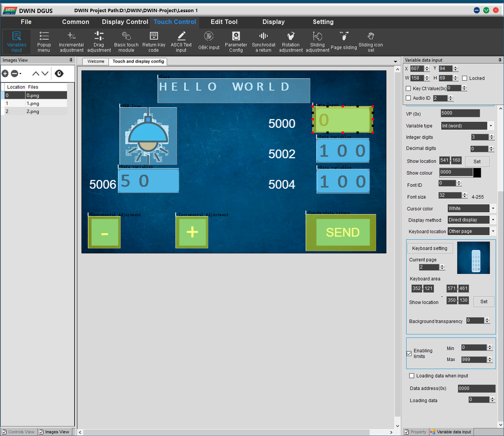504x436 pixels.
Task: Toggle the Controls View checkbox
Action: click(x=4, y=432)
